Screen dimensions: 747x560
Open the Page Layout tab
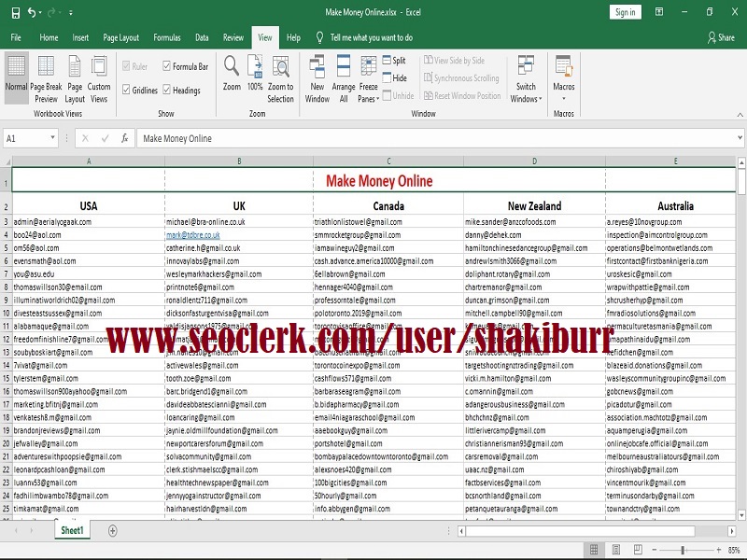121,37
